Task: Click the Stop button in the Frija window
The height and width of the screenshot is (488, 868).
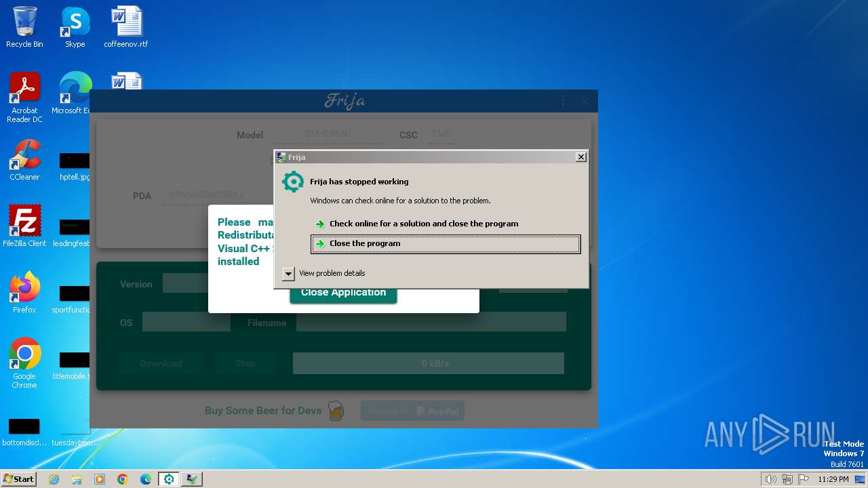Action: pos(245,363)
